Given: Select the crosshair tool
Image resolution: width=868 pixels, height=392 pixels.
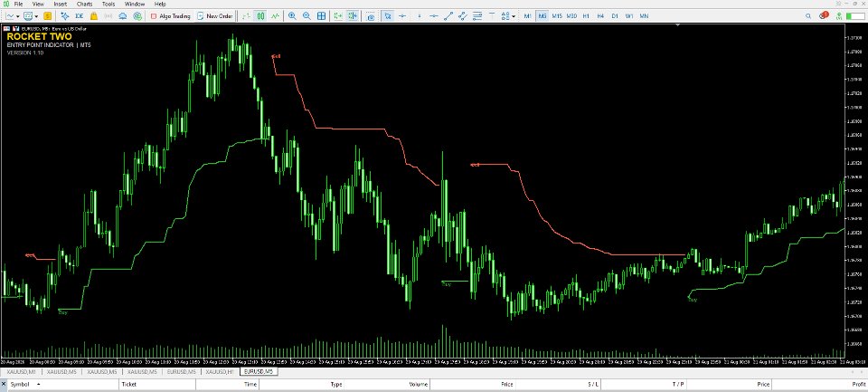Looking at the screenshot, I should click(403, 16).
